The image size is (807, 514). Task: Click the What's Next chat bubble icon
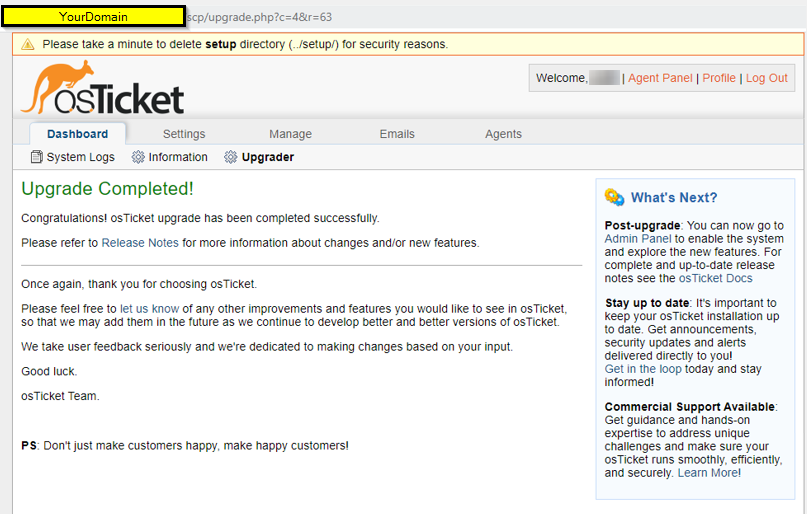[614, 197]
